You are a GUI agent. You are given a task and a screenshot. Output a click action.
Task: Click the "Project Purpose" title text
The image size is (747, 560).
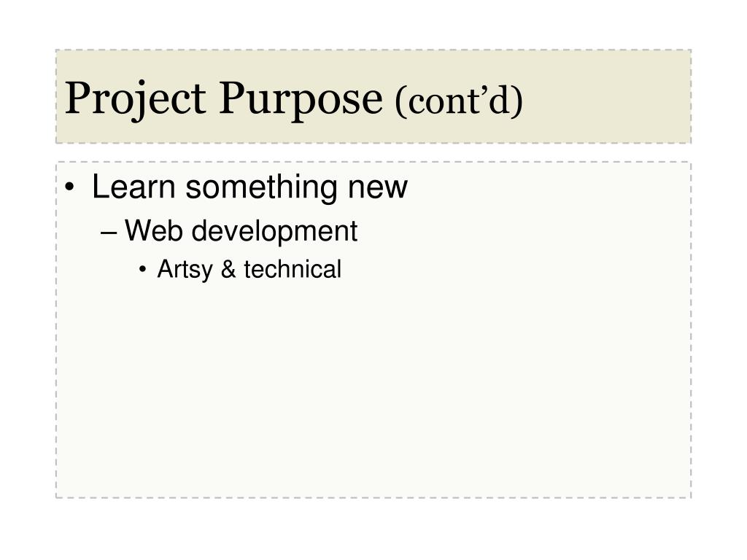(x=223, y=98)
